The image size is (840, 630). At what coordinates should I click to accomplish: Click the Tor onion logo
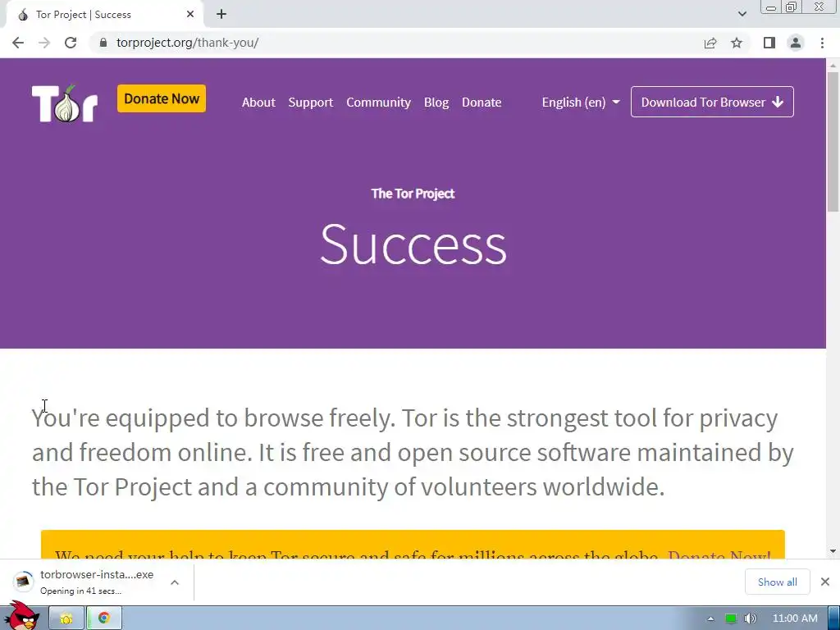pyautogui.click(x=64, y=103)
